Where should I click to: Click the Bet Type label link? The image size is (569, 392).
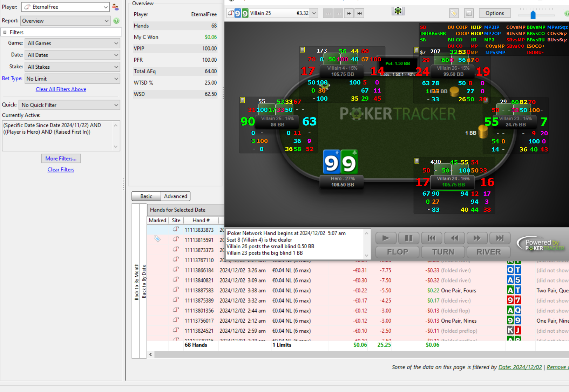coord(12,79)
